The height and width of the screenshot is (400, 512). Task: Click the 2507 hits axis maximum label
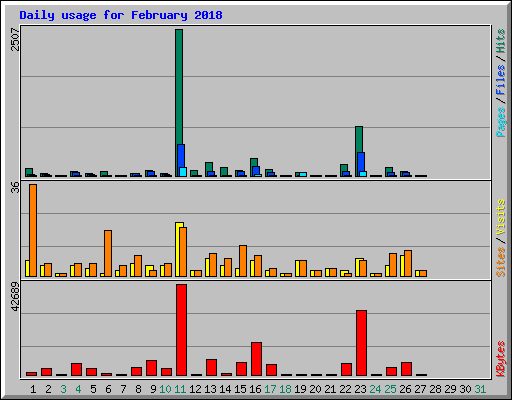click(x=15, y=40)
